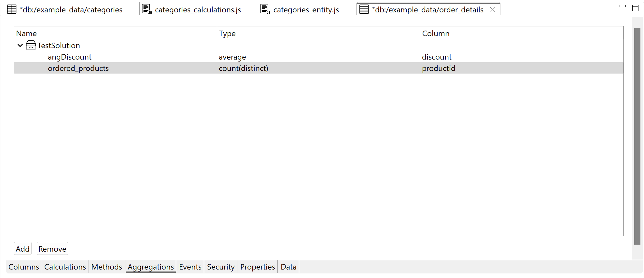Click the Remove aggregation button
The image size is (644, 278).
pyautogui.click(x=52, y=249)
